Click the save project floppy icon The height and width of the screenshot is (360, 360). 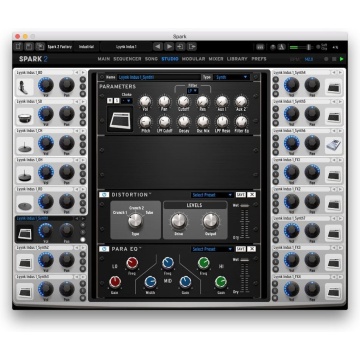pos(29,47)
